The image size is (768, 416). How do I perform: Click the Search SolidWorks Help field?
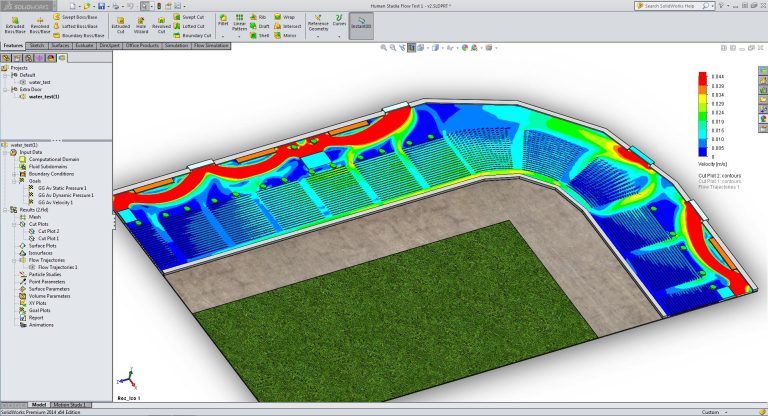pyautogui.click(x=678, y=5)
